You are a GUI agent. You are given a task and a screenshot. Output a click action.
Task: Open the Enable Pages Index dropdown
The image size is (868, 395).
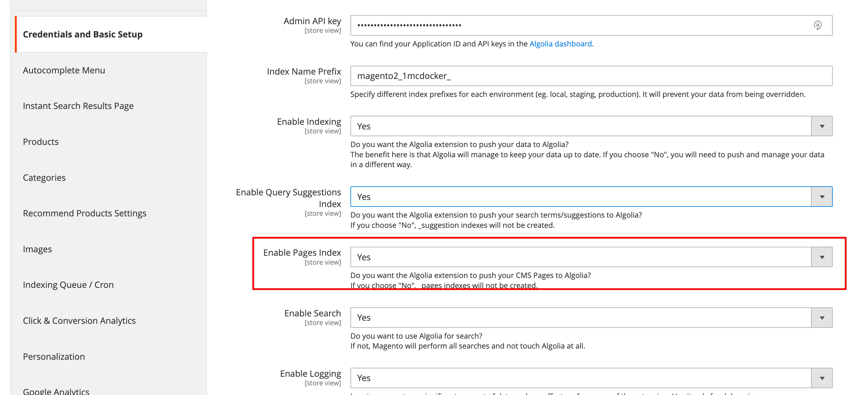click(x=822, y=257)
